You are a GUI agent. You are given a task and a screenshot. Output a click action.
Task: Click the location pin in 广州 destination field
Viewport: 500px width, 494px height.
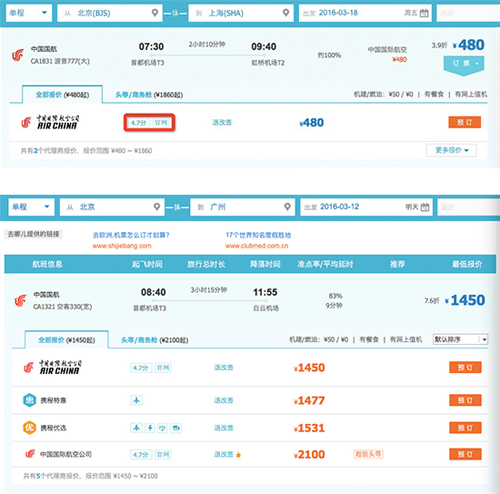point(287,207)
